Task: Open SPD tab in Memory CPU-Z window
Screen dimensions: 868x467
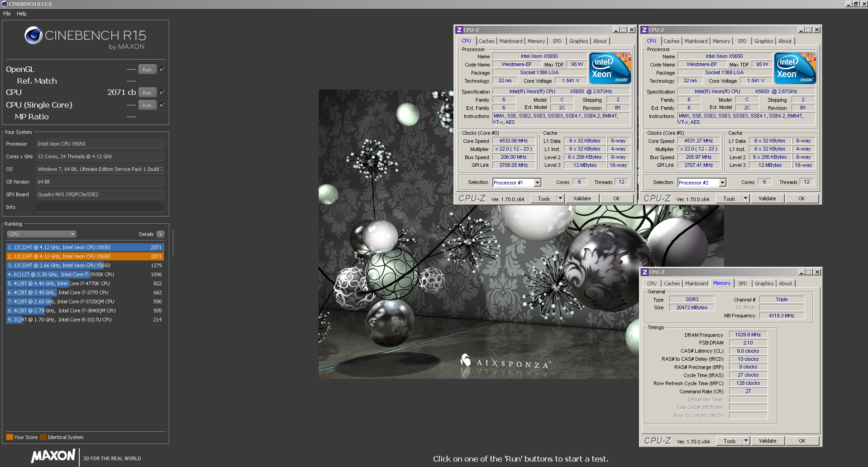Action: coord(743,283)
